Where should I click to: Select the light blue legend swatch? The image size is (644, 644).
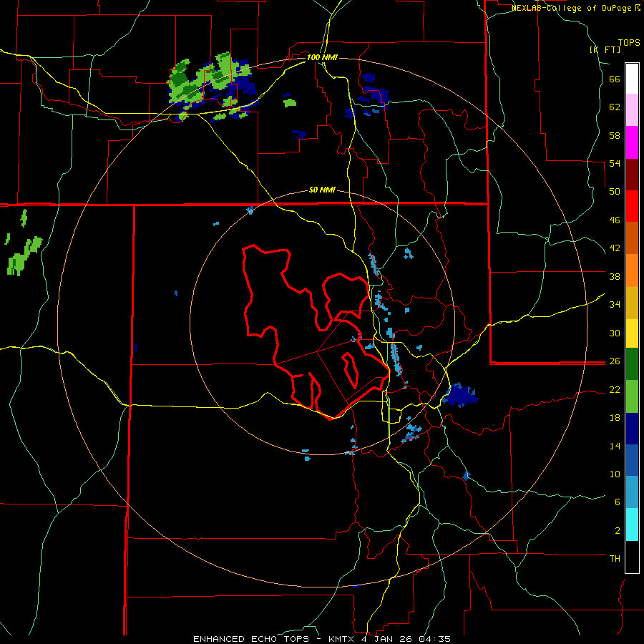point(632,492)
